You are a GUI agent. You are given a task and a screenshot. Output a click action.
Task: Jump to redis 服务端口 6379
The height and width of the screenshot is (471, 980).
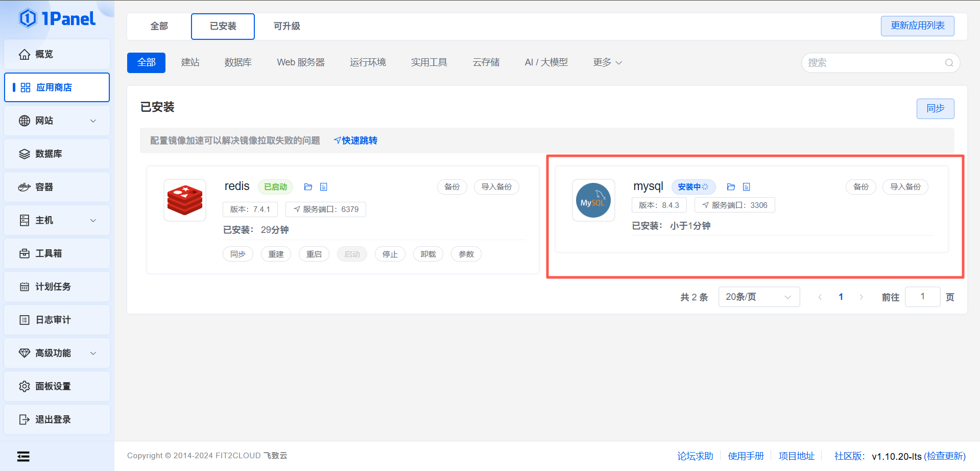pos(326,209)
